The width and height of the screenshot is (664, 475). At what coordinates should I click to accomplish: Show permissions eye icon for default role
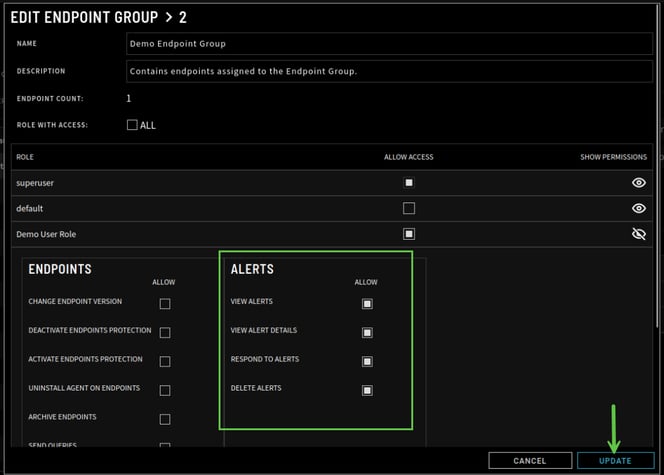click(x=639, y=208)
